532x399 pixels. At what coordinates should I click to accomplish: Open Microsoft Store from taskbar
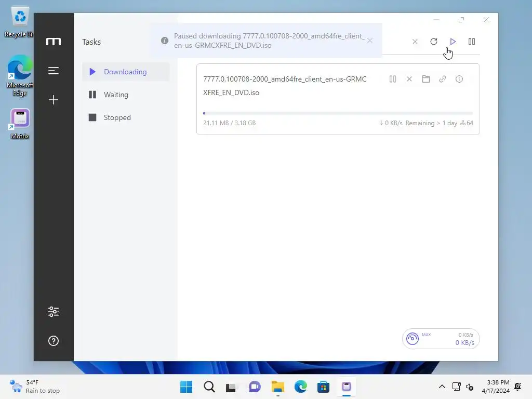tap(323, 387)
